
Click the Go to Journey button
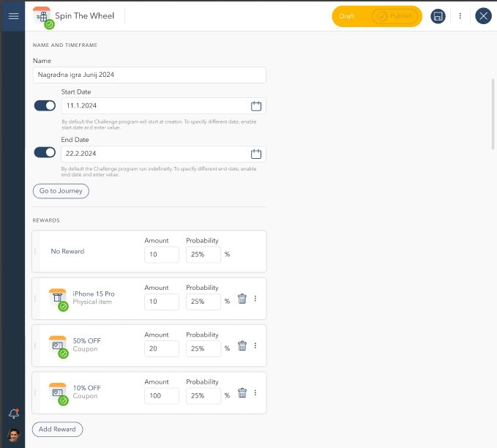point(61,191)
